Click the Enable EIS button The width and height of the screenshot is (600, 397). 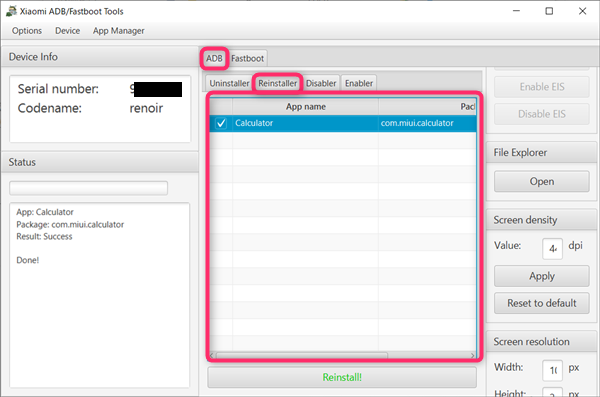click(541, 87)
